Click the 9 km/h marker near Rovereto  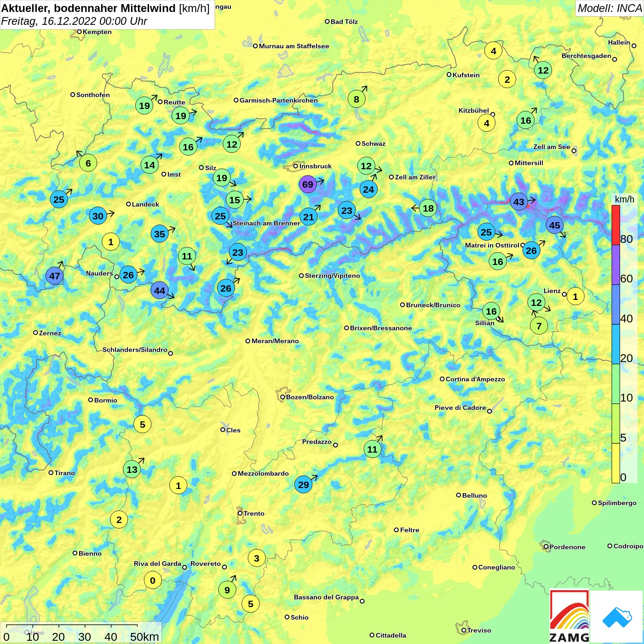227,590
